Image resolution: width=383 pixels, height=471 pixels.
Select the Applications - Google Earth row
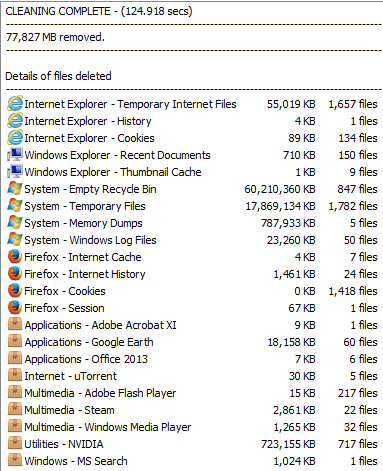point(192,342)
